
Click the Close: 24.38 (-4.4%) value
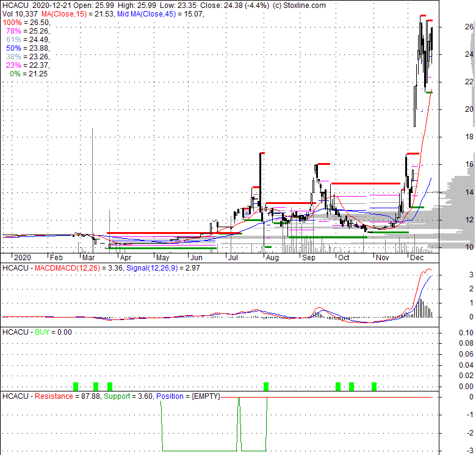click(234, 5)
